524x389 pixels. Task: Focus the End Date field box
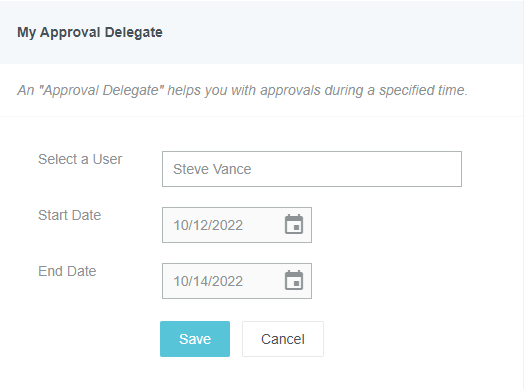coord(237,281)
